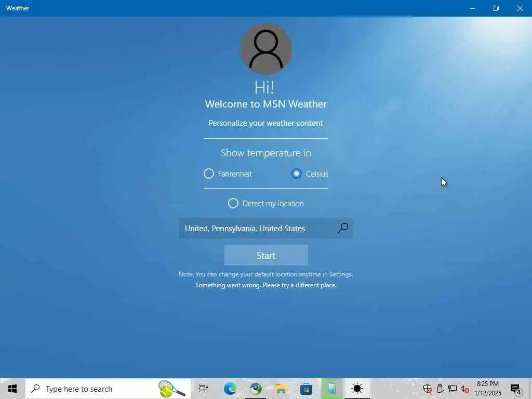Click the safely remove hardware tray icon
Viewport: 532px width, 399px height.
coord(441,389)
